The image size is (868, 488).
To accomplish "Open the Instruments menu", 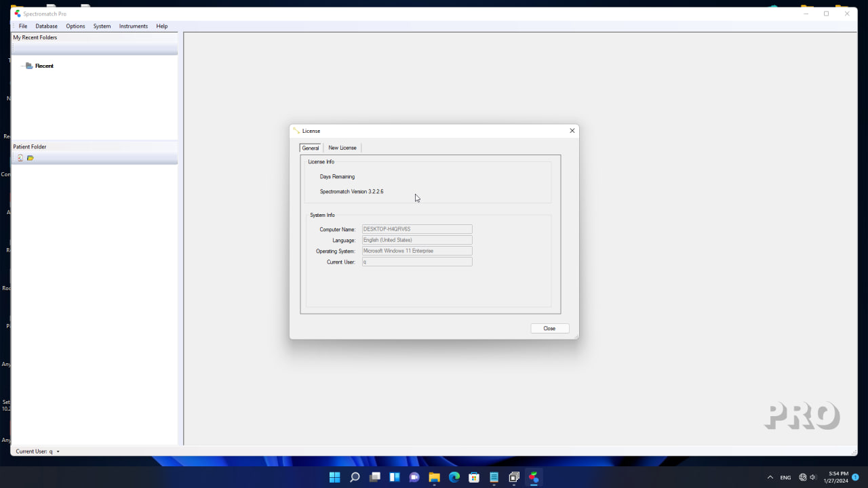I will coord(134,26).
